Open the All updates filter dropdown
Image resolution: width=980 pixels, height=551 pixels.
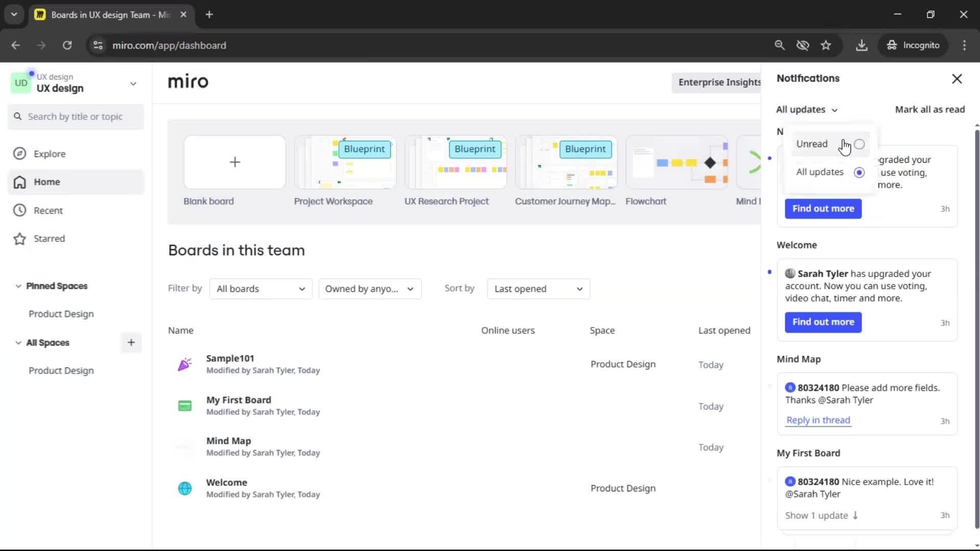coord(806,110)
